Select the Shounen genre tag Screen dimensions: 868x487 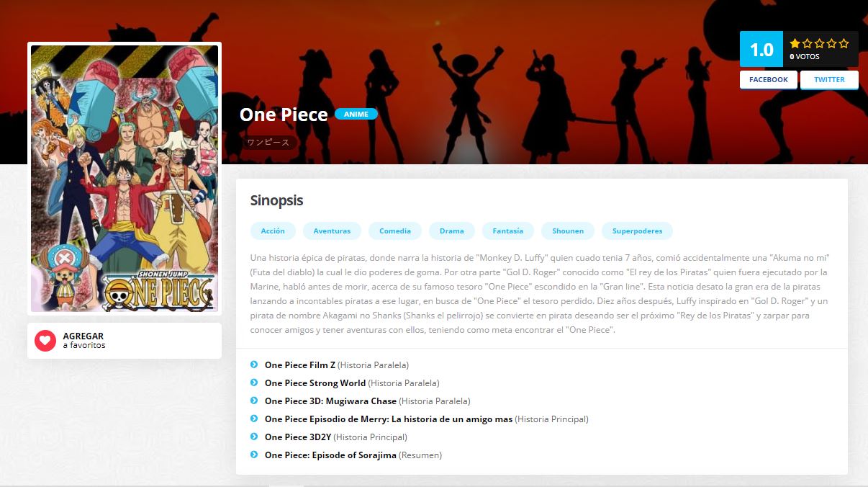pos(568,231)
